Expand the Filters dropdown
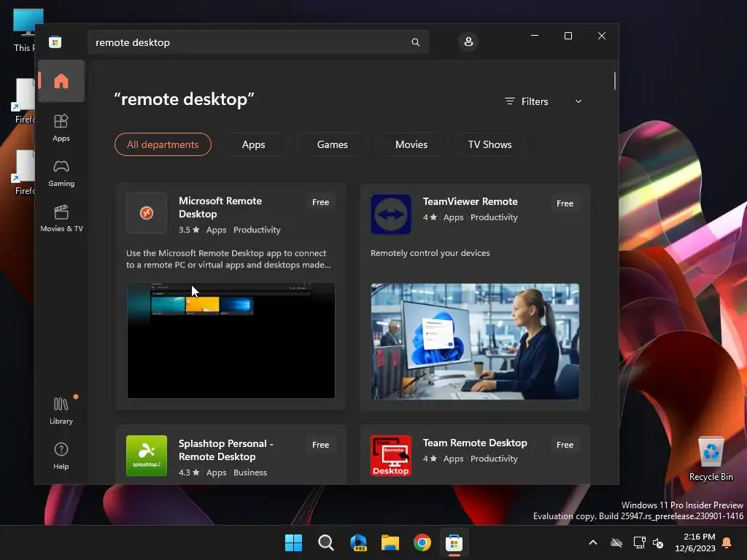 pyautogui.click(x=543, y=101)
